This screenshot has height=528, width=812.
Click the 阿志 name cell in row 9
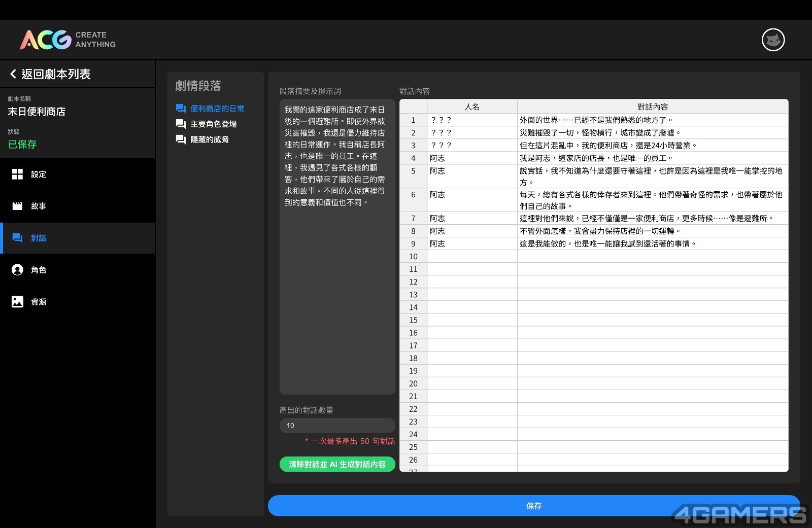[x=472, y=244]
